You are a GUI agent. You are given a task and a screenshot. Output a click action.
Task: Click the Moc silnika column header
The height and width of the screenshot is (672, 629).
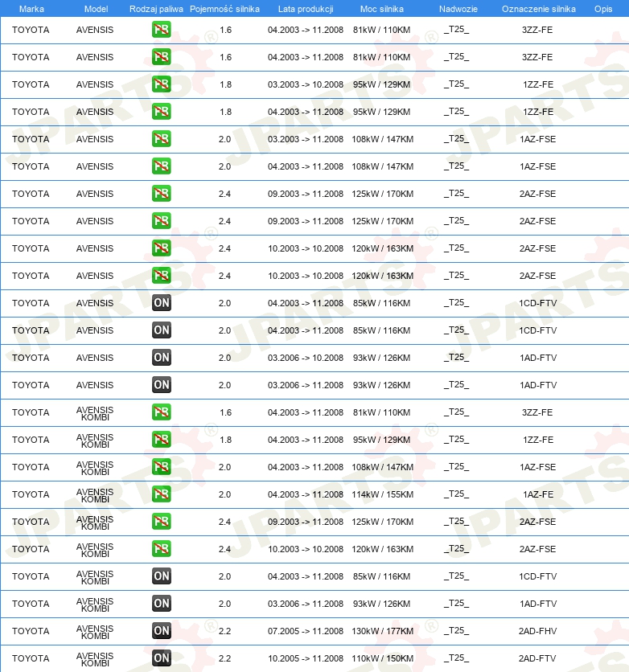[381, 9]
